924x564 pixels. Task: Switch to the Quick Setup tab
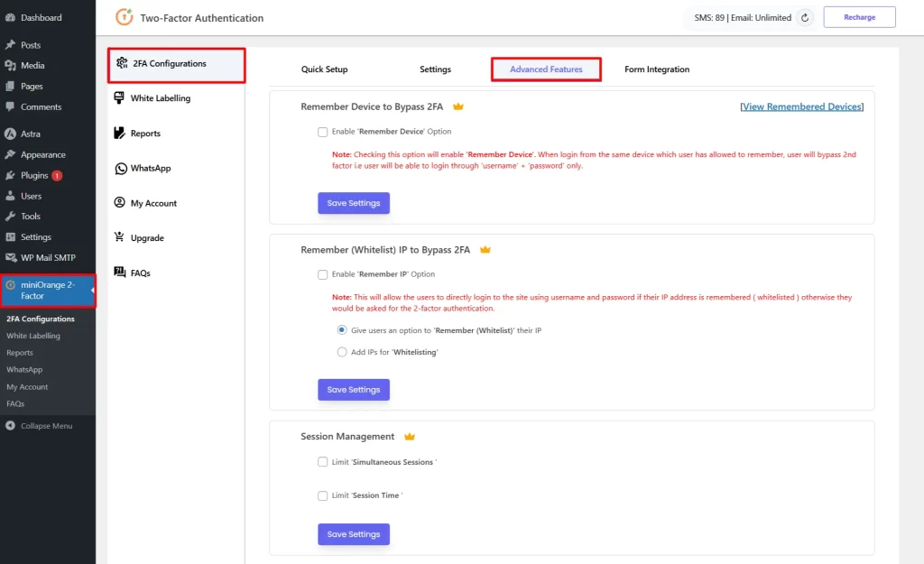point(324,69)
